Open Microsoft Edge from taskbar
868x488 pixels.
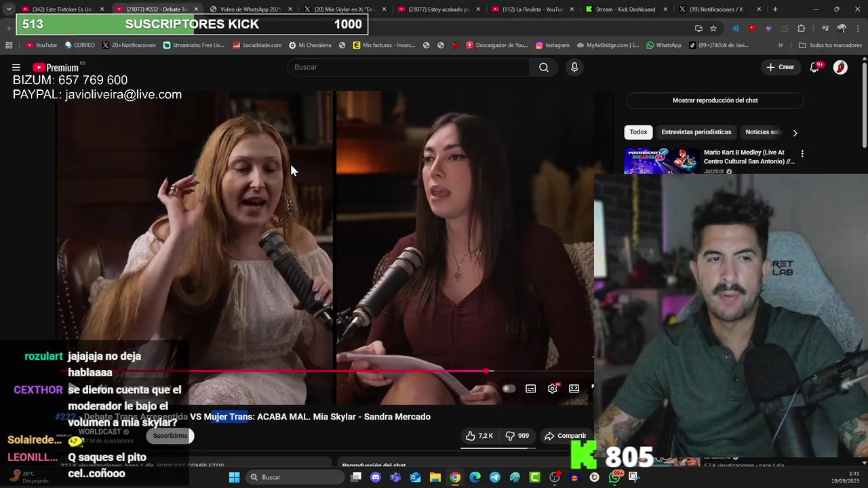pyautogui.click(x=475, y=477)
